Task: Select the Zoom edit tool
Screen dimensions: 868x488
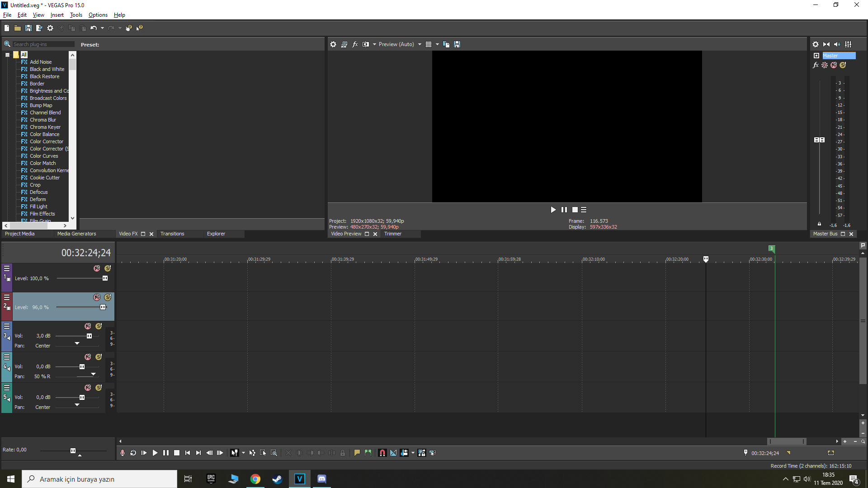Action: click(x=274, y=453)
